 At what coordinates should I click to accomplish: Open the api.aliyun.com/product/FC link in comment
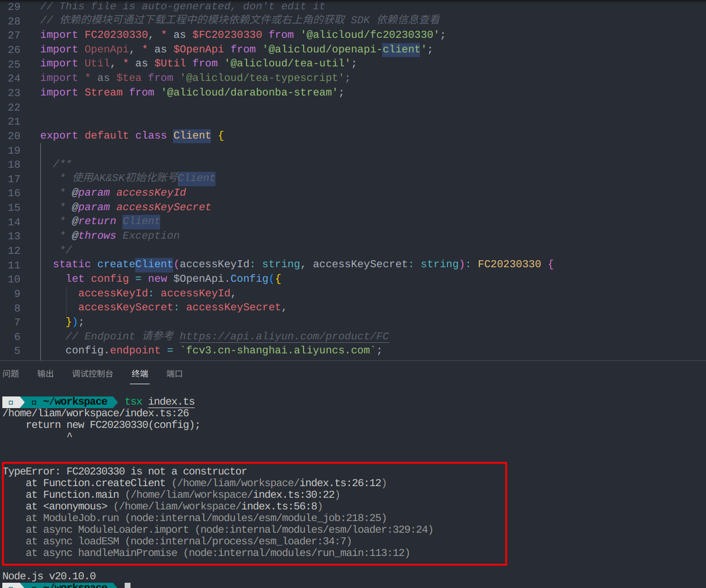[x=284, y=336]
